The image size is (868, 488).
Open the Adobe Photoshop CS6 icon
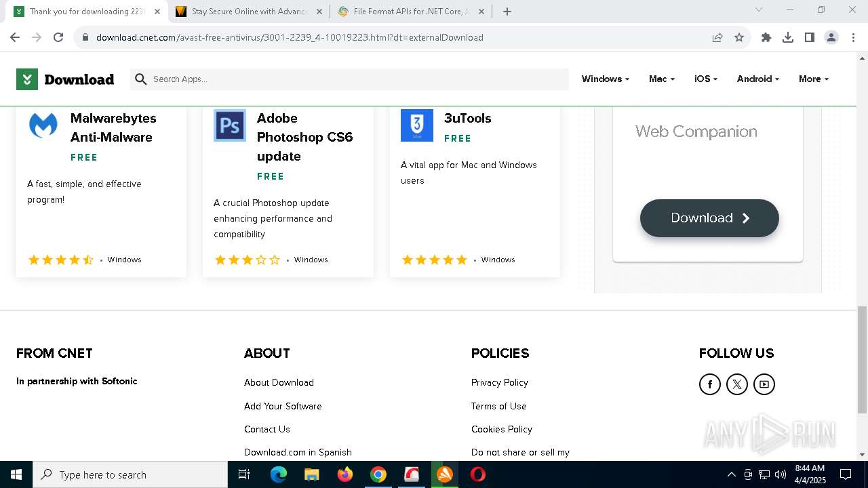(230, 125)
